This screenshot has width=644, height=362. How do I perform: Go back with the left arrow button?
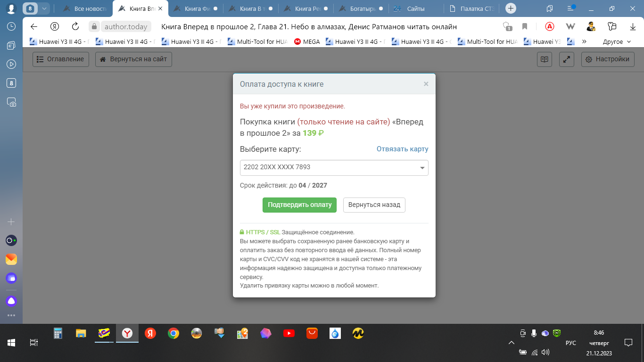pos(34,26)
